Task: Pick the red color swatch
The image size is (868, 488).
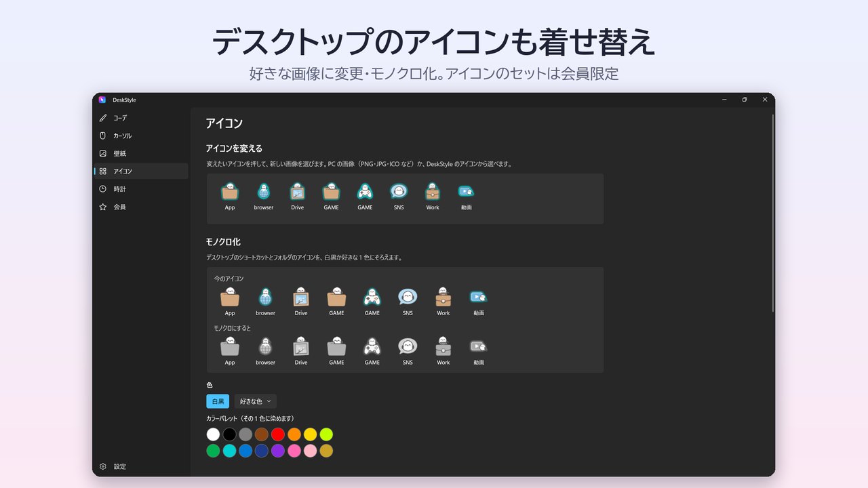Action: [278, 434]
